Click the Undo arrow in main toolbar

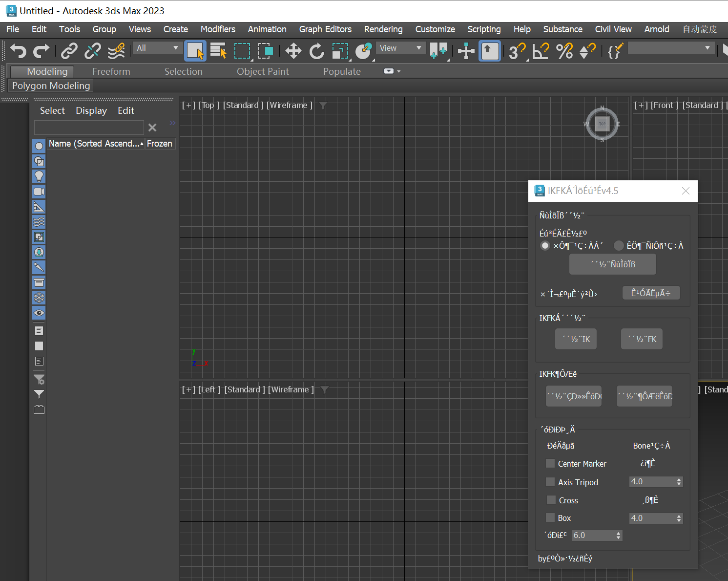(18, 51)
